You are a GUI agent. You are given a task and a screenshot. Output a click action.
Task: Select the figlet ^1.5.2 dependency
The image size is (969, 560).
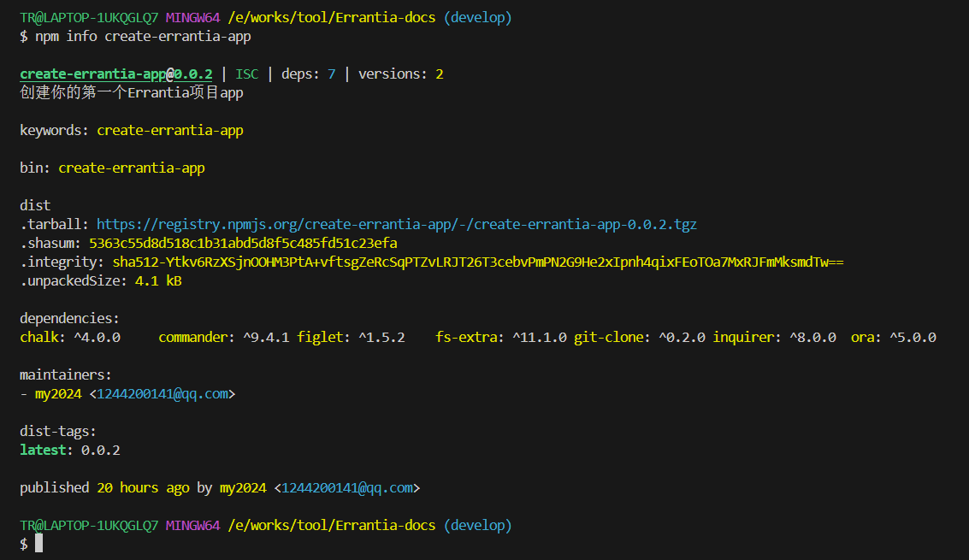coord(351,338)
